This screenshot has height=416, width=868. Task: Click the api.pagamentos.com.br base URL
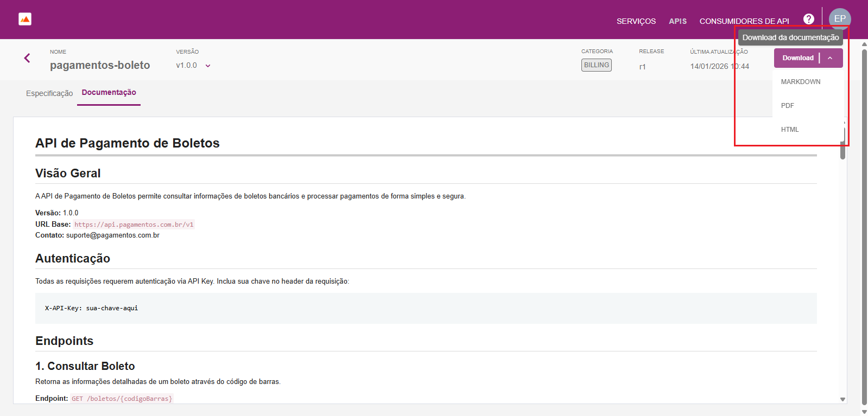coord(134,225)
